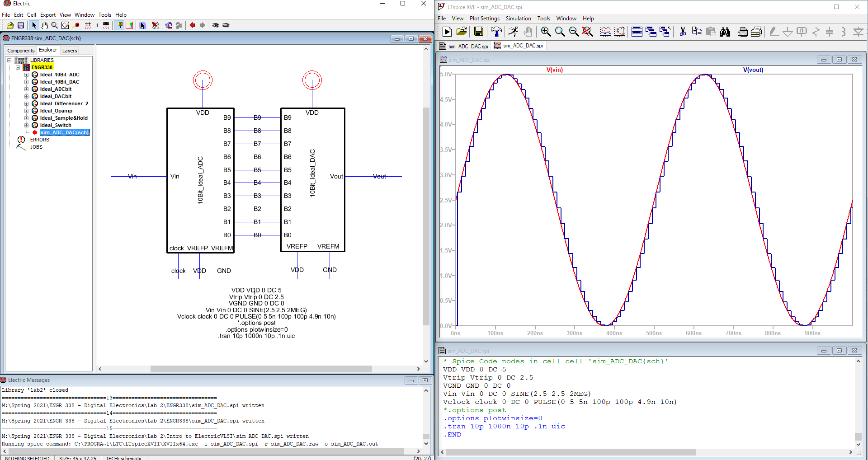Toggle the grid display icon in Electric
Screen dimensions: 868x460
click(x=88, y=25)
